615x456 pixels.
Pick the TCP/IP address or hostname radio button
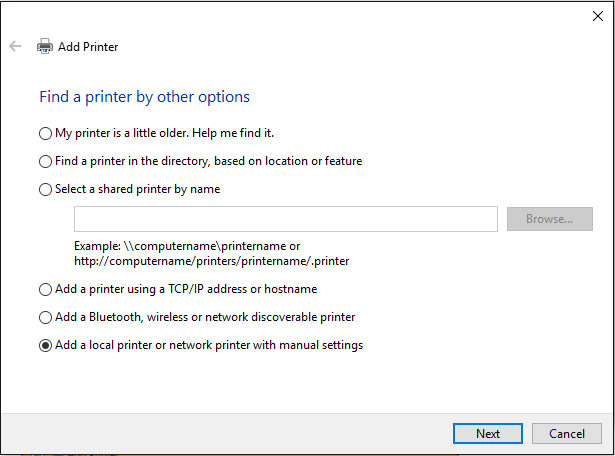[x=44, y=289]
